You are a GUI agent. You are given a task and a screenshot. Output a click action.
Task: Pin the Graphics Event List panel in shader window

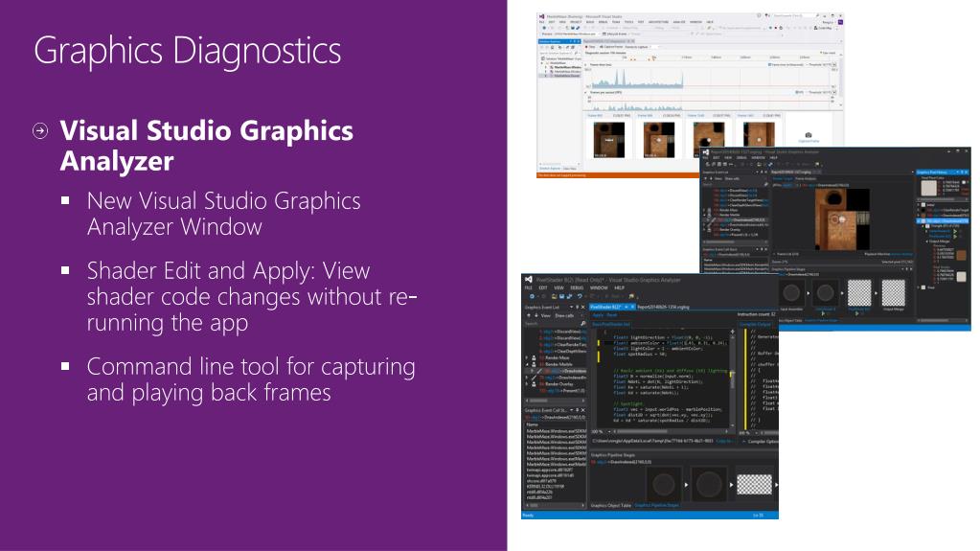[577, 307]
